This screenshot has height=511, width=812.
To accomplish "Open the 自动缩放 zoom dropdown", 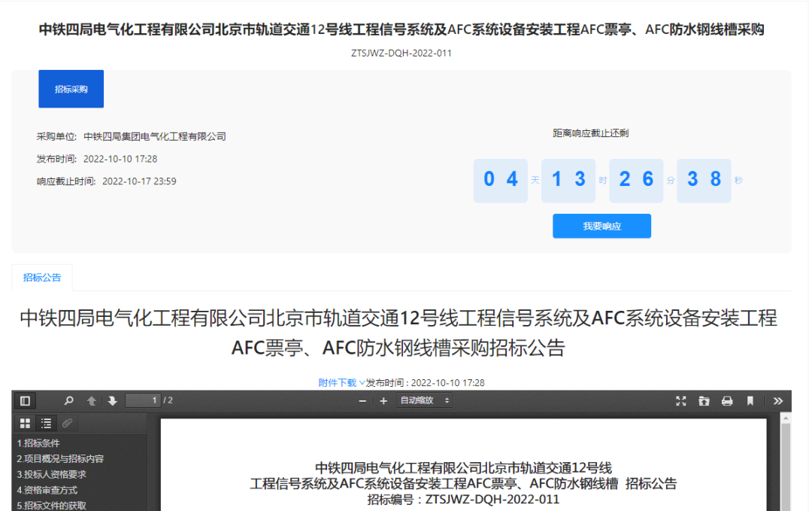I will tap(424, 400).
